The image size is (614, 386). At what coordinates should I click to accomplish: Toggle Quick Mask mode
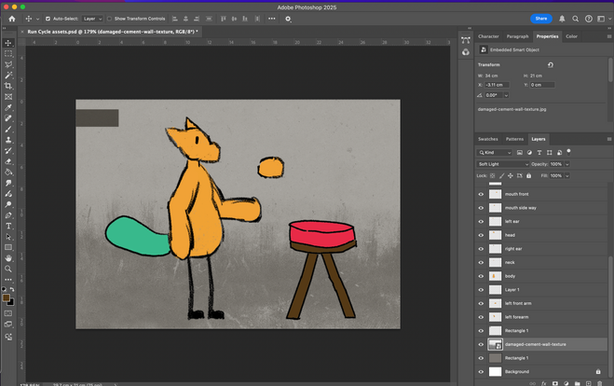tap(8, 314)
